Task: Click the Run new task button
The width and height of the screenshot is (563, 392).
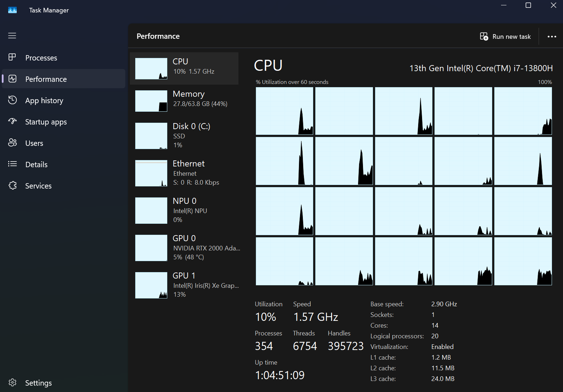Action: click(x=505, y=37)
